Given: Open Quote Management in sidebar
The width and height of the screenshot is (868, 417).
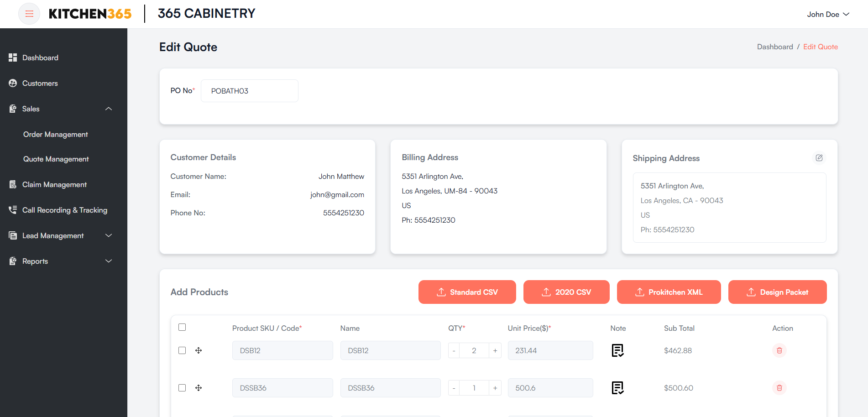Looking at the screenshot, I should point(56,159).
